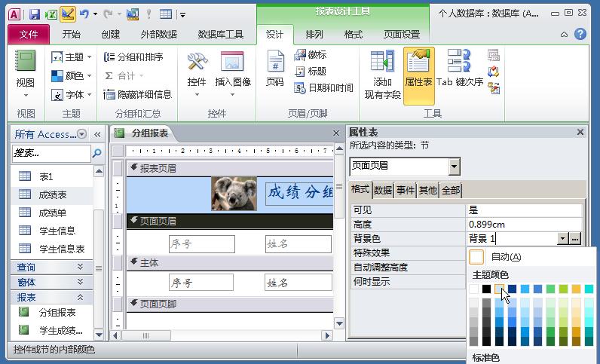The height and width of the screenshot is (364, 600).
Task: Click Hide Details (隐藏详细信息)
Action: pos(137,94)
